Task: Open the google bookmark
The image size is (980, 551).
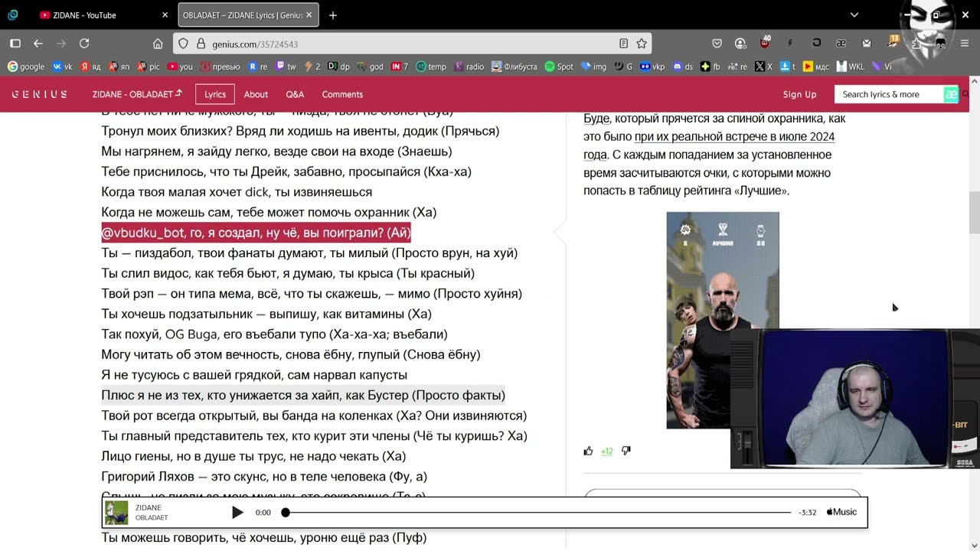Action: (x=26, y=67)
